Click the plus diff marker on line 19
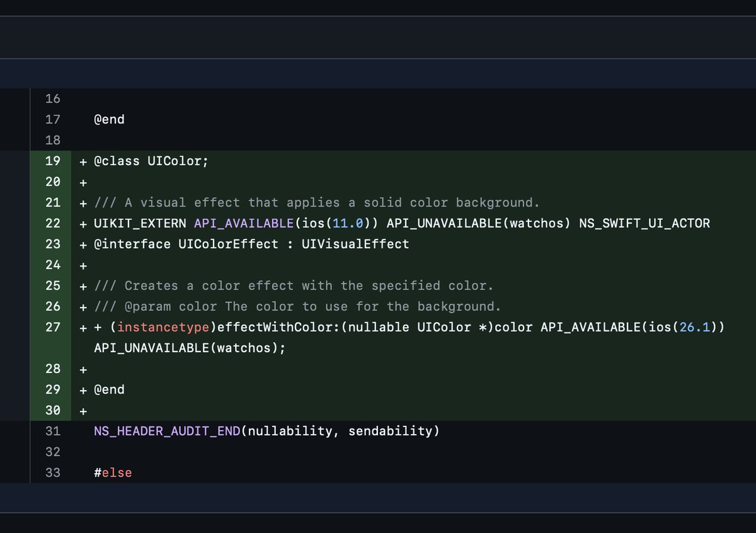The width and height of the screenshot is (756, 533). click(83, 162)
